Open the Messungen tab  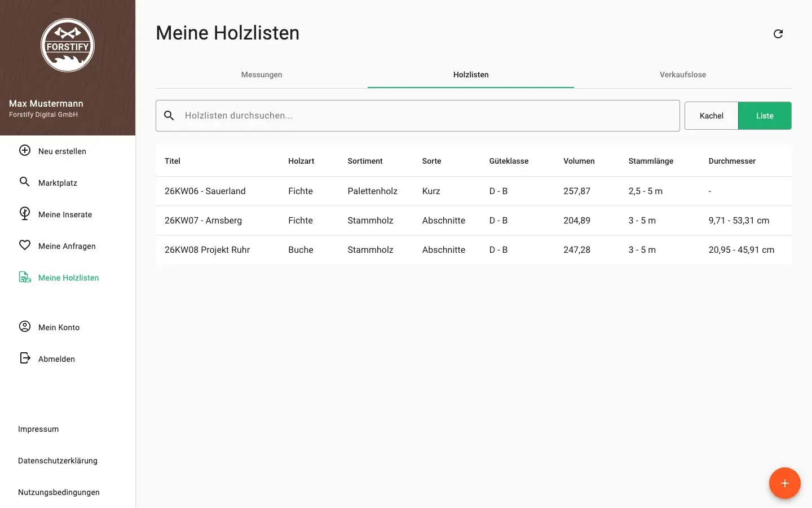[x=262, y=75]
